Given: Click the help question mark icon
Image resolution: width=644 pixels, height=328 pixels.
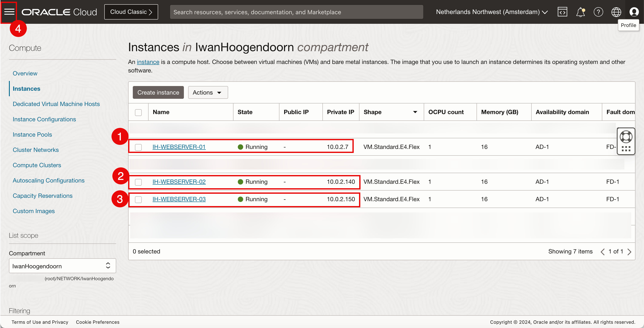Looking at the screenshot, I should (x=598, y=12).
